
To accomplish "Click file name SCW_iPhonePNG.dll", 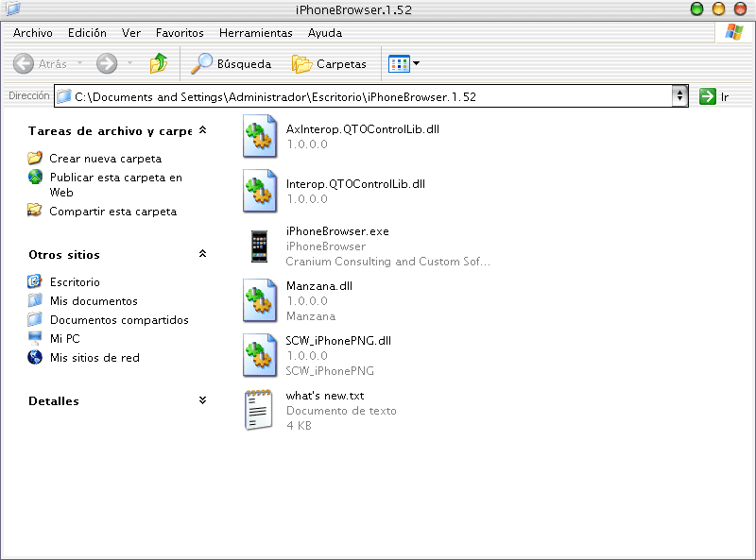I will 338,341.
